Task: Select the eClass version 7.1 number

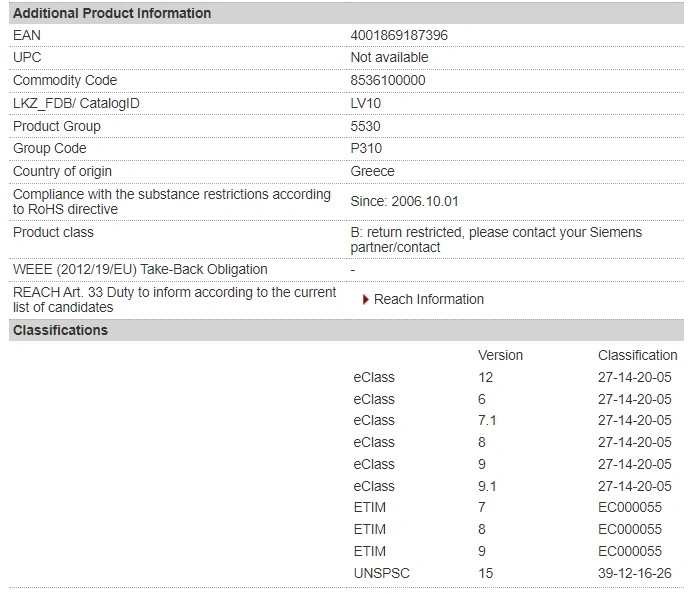Action: (487, 420)
